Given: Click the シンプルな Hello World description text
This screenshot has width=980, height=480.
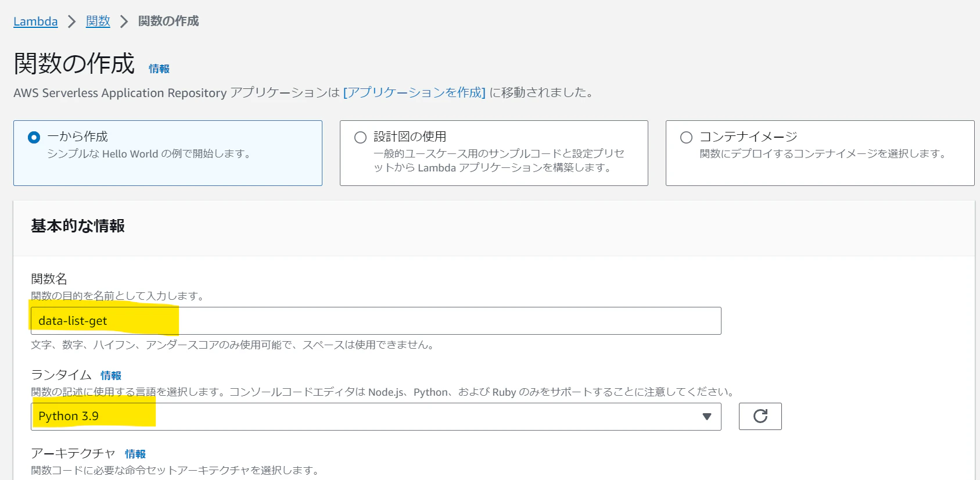Looking at the screenshot, I should pyautogui.click(x=149, y=153).
